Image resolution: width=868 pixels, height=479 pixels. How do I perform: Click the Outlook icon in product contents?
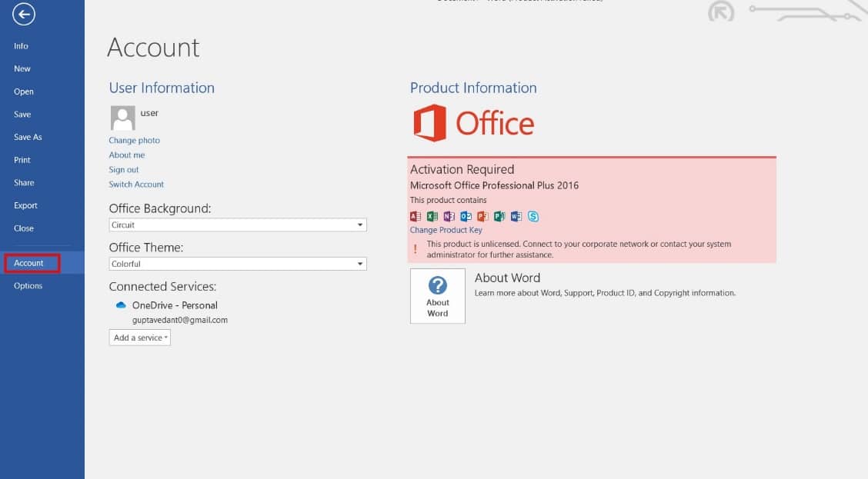466,216
